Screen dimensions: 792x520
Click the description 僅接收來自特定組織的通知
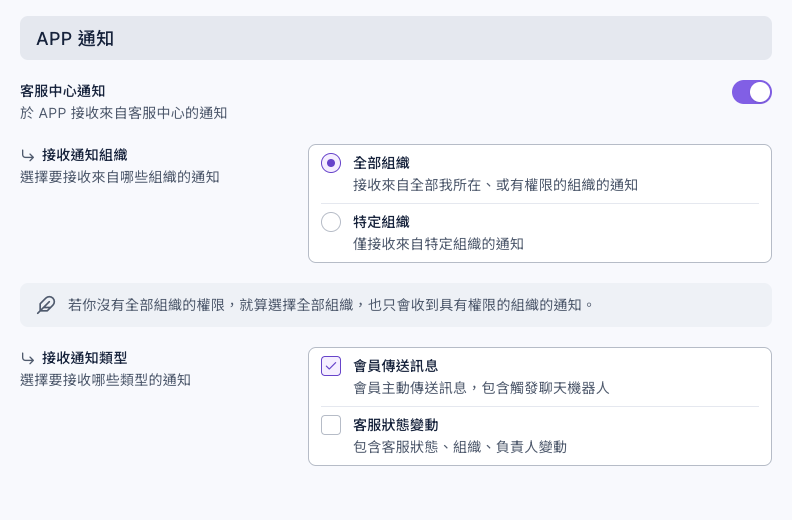coord(438,244)
